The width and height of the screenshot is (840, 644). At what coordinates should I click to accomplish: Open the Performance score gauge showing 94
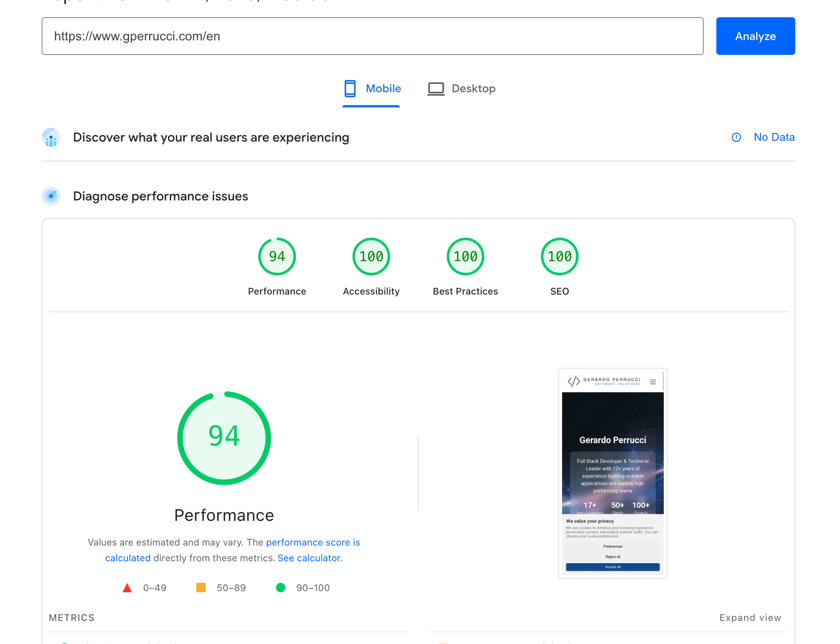[277, 256]
